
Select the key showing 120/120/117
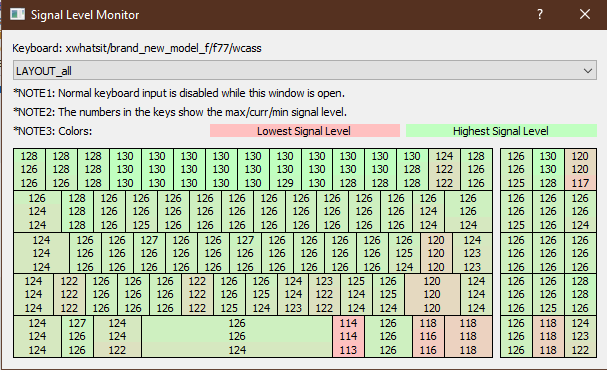(580, 169)
